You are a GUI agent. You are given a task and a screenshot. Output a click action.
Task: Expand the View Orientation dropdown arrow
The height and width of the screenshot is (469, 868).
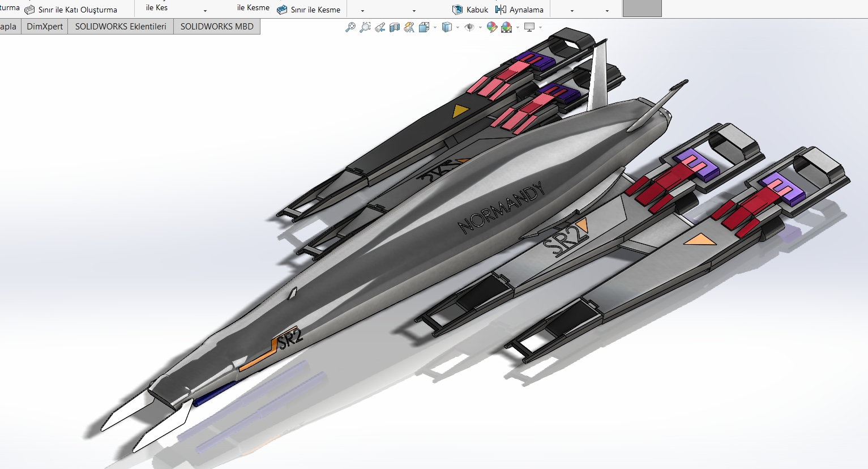click(x=435, y=27)
